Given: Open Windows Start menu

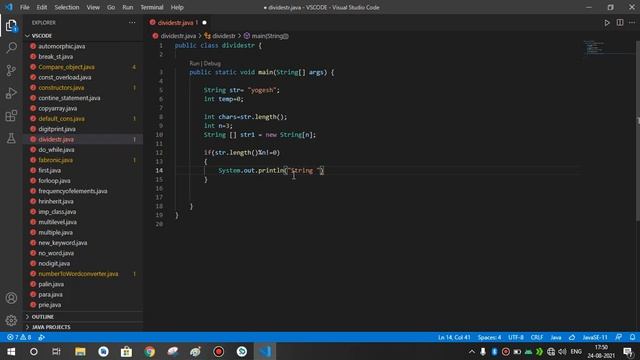Looking at the screenshot, I should [11, 351].
